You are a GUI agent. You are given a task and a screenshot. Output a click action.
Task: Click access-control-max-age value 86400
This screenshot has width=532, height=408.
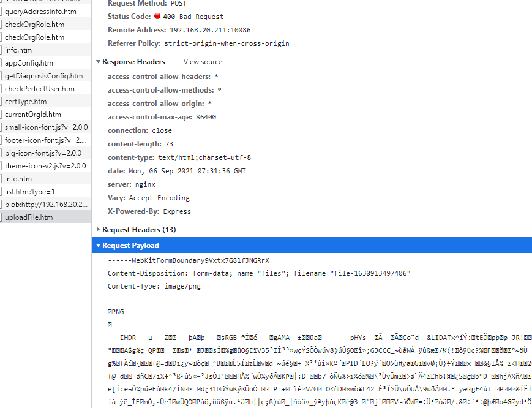tap(206, 117)
